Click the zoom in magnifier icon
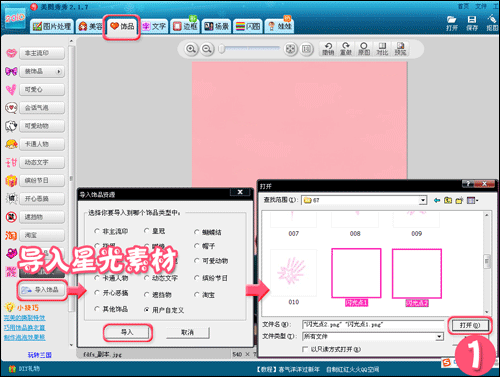 tap(191, 49)
